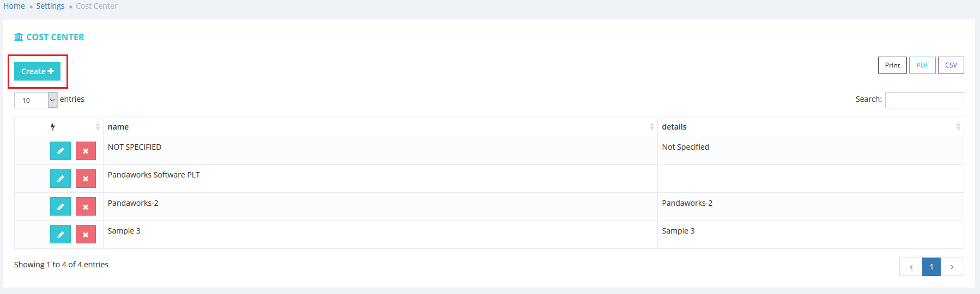Focus the Search input field

tap(924, 100)
